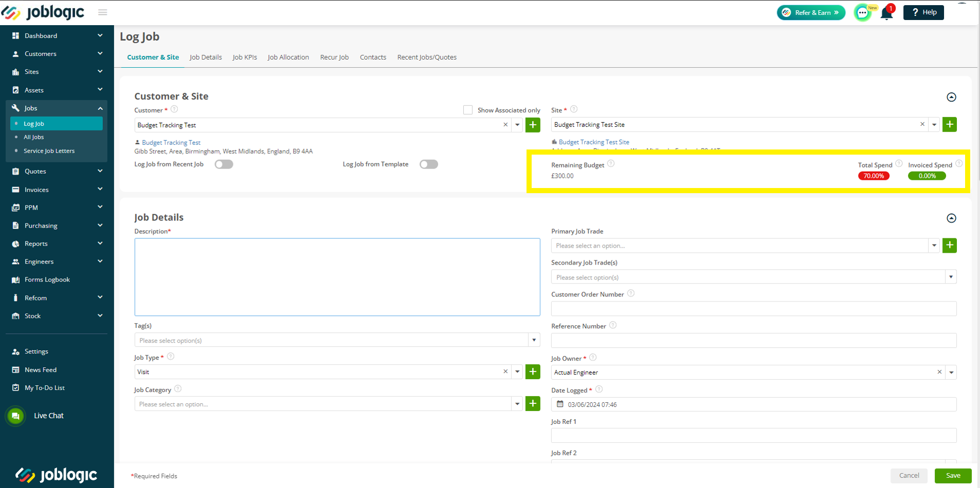Click the red 70.00% Total Spend badge
The width and height of the screenshot is (980, 488).
click(874, 176)
